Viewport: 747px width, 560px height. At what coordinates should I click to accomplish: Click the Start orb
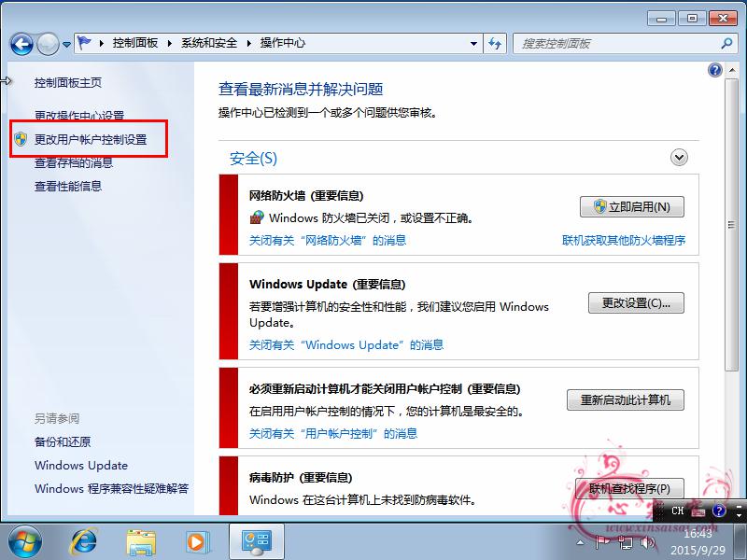pos(25,539)
